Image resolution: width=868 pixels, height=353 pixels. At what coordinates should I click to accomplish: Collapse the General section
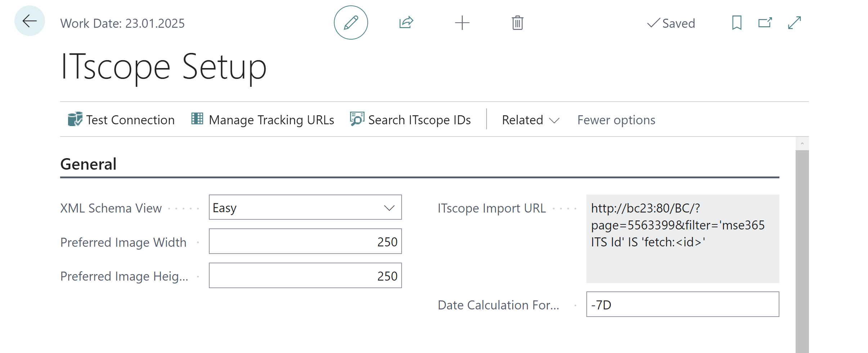click(88, 164)
